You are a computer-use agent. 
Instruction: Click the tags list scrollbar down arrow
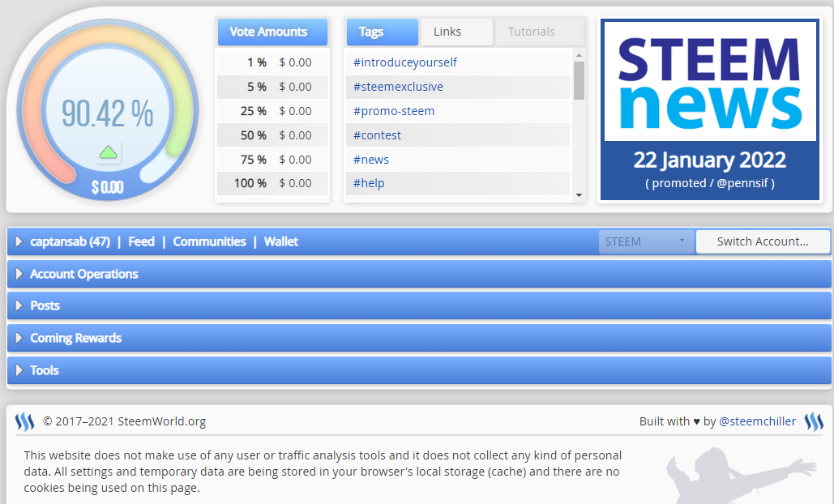[x=579, y=195]
